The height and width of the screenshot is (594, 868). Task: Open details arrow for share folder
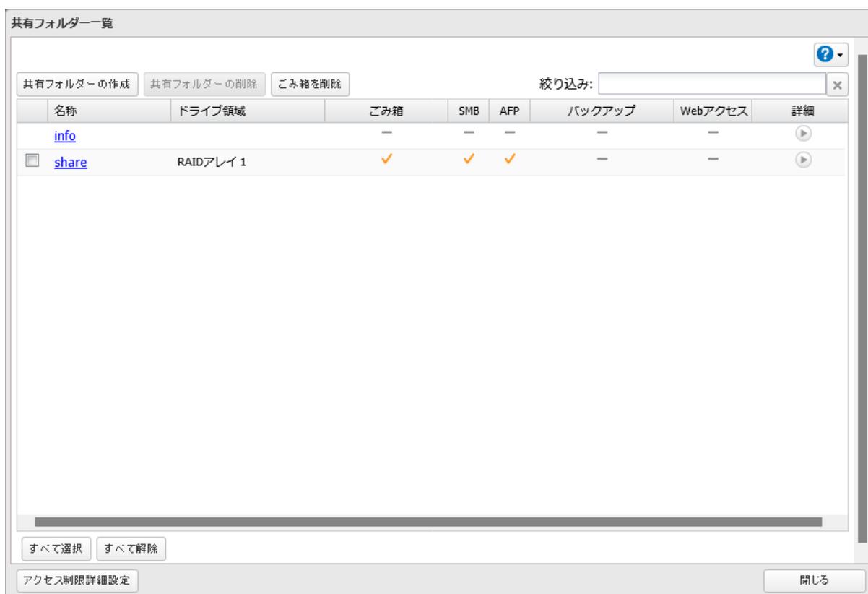coord(804,159)
